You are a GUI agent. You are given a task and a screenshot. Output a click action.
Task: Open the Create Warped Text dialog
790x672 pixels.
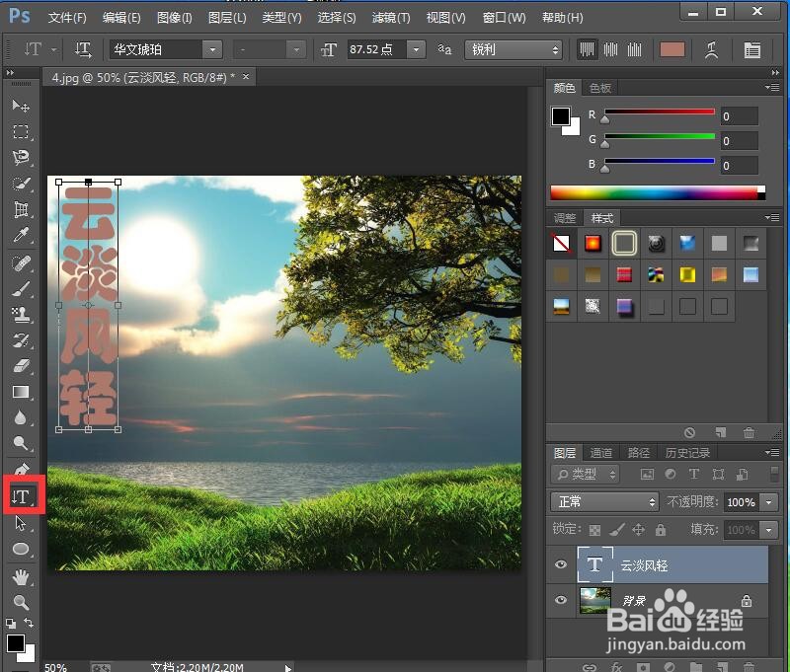point(713,49)
